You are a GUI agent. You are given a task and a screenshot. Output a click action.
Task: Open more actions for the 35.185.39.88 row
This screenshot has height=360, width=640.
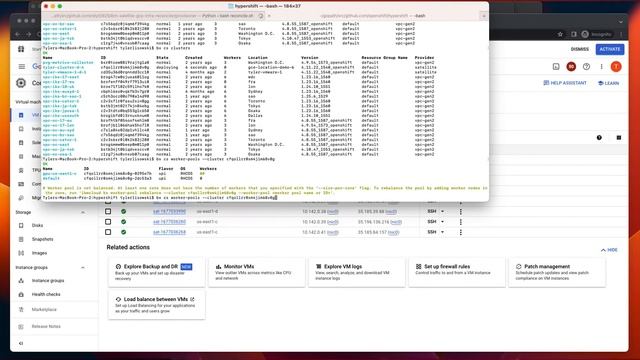461,211
